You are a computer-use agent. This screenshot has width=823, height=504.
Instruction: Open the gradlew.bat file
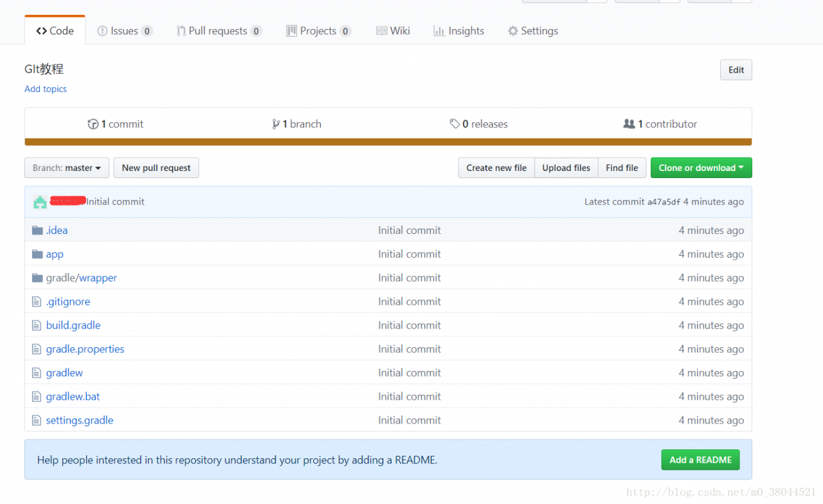pos(73,397)
